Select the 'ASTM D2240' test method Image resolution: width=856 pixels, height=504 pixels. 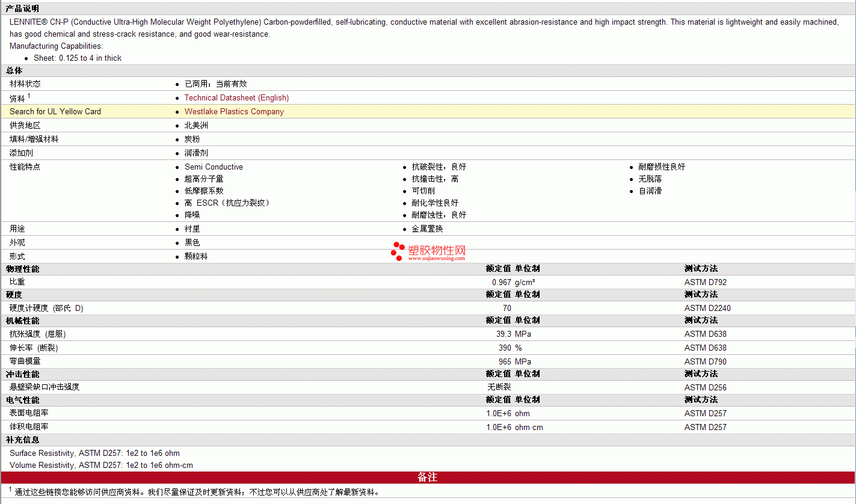pyautogui.click(x=708, y=308)
